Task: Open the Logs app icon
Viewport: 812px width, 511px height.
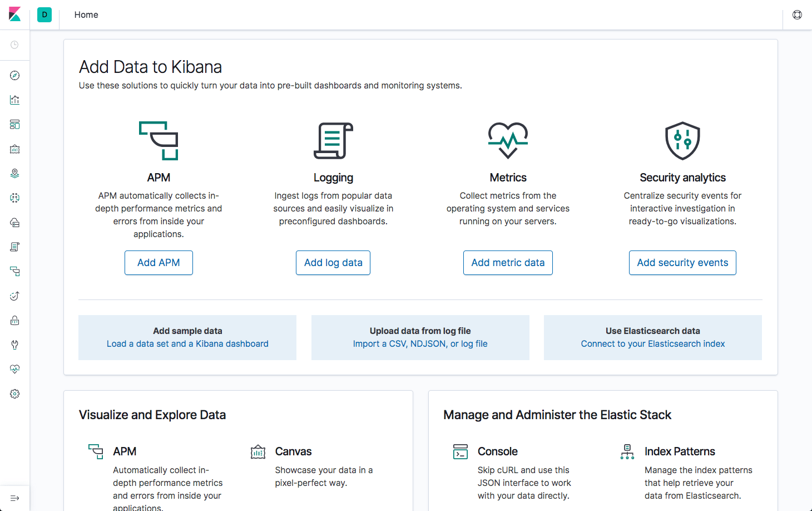Action: 14,247
